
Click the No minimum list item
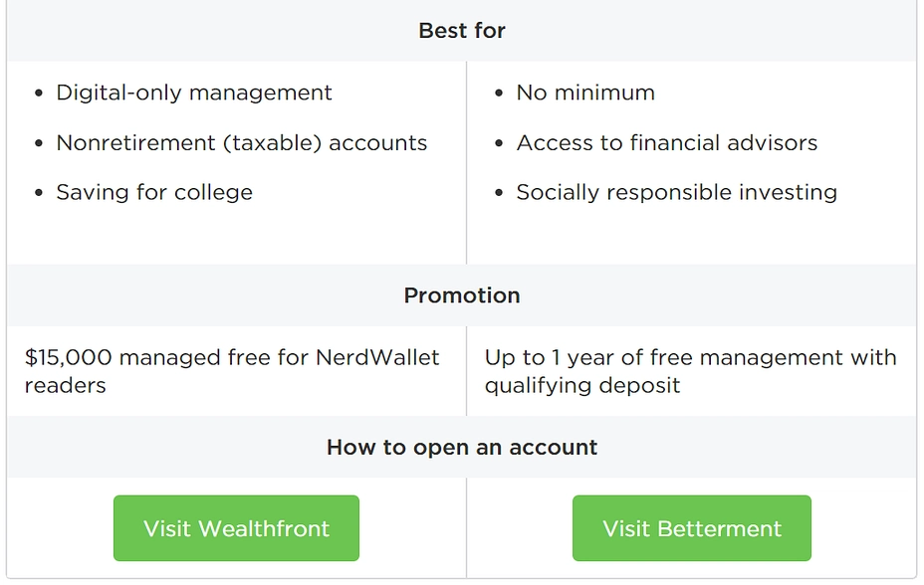coord(585,93)
